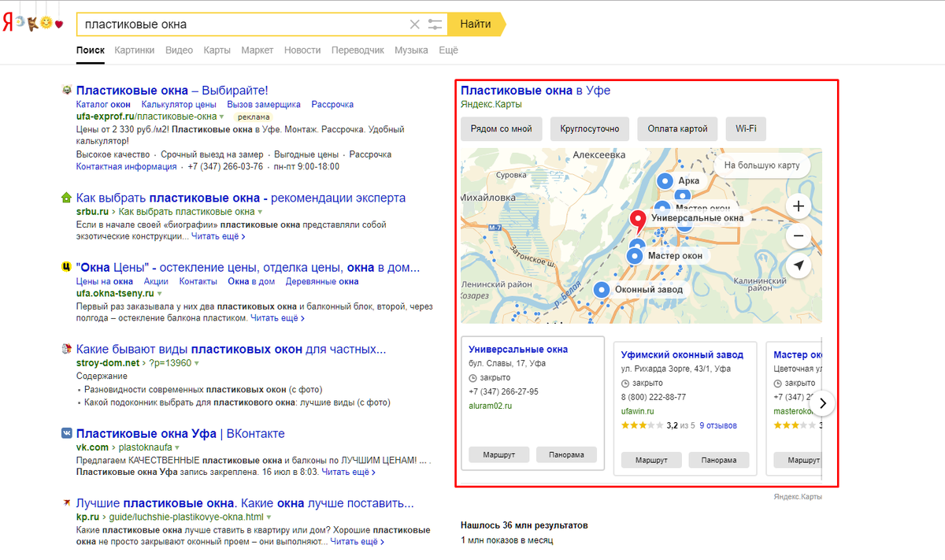The height and width of the screenshot is (560, 945).
Task: Open dropdown arrow next to ufa-exprof.ru URL
Action: 222,117
